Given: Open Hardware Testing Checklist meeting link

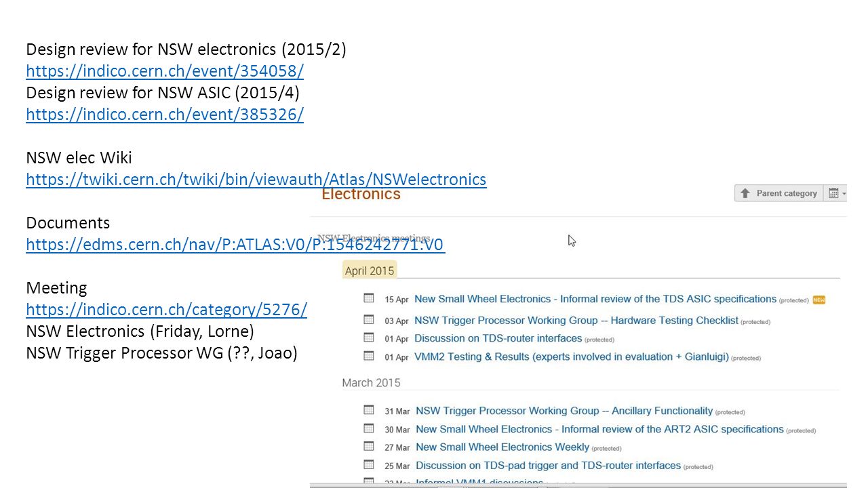Looking at the screenshot, I should [x=576, y=320].
